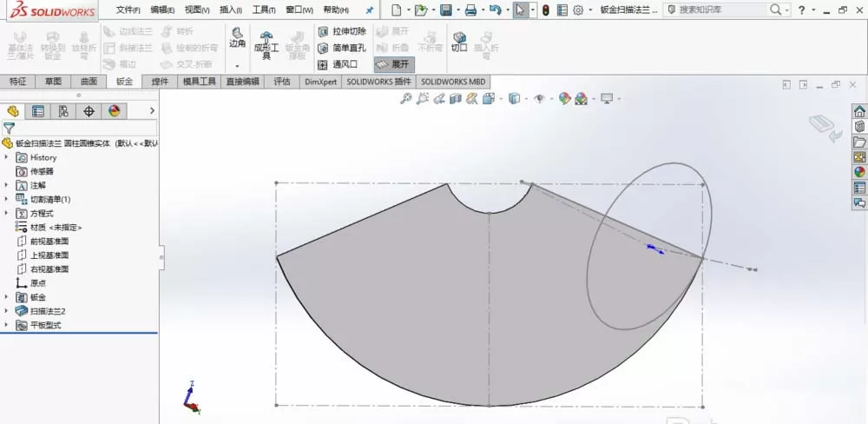The width and height of the screenshot is (868, 424).
Task: Expand the 平板型式 flat pattern node
Action: tap(6, 325)
